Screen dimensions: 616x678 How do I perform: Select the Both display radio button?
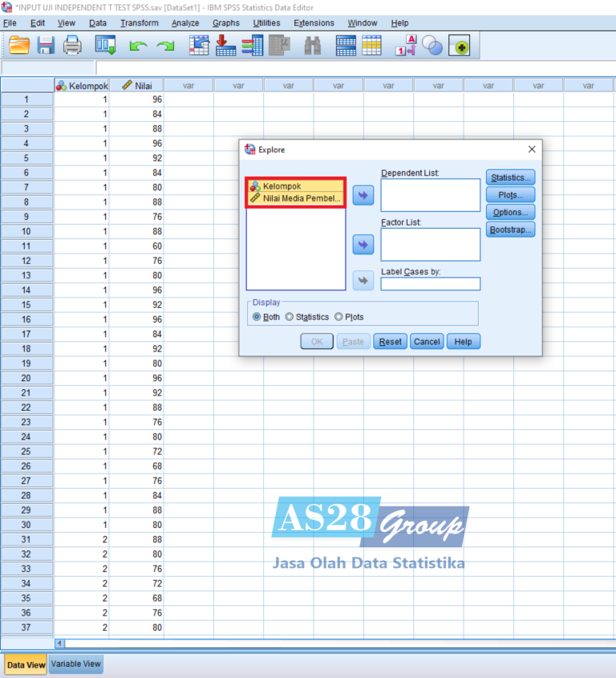(257, 317)
